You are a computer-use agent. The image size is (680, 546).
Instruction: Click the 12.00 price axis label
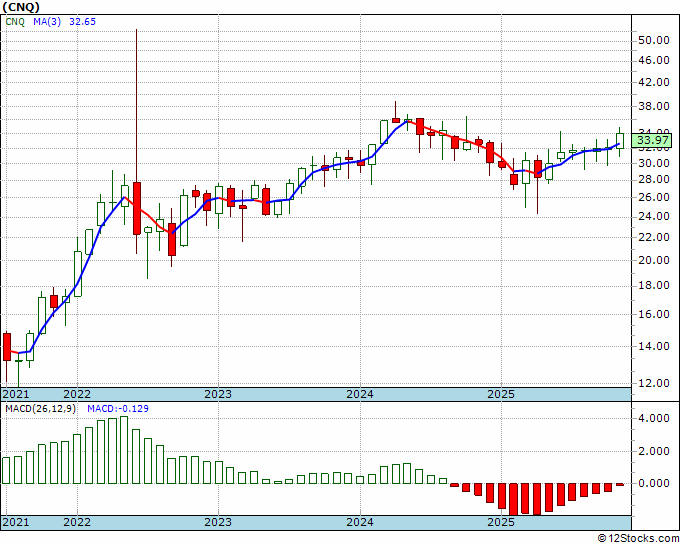pos(654,383)
